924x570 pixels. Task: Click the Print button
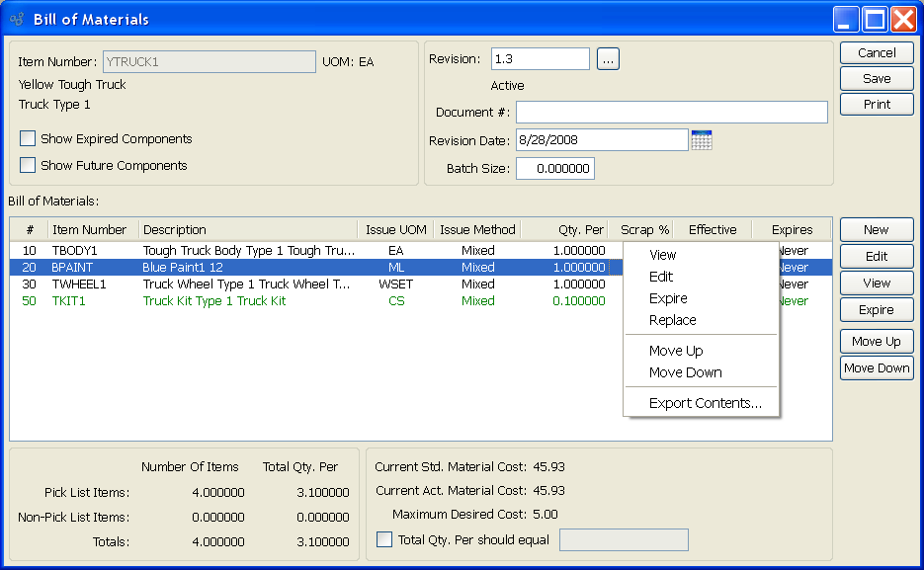pos(876,104)
